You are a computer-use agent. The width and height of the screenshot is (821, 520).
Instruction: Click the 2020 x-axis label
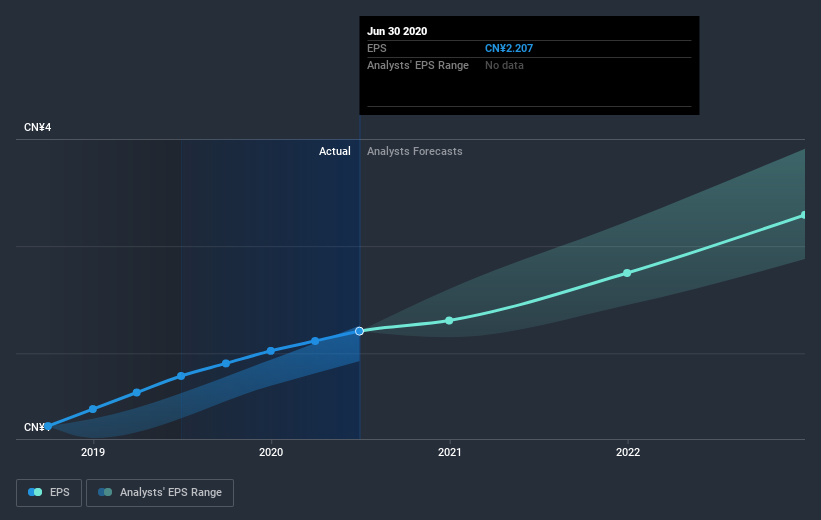271,452
